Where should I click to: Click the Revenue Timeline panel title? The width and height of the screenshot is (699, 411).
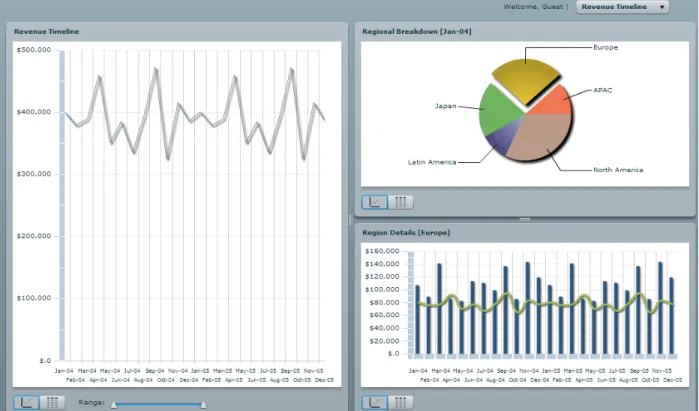click(x=46, y=32)
